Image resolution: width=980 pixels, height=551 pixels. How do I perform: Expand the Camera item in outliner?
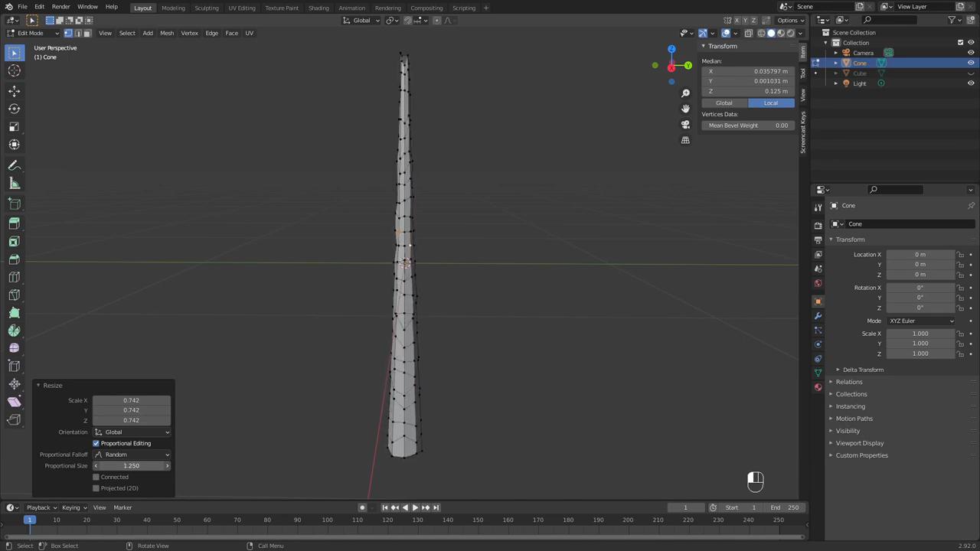pyautogui.click(x=836, y=53)
